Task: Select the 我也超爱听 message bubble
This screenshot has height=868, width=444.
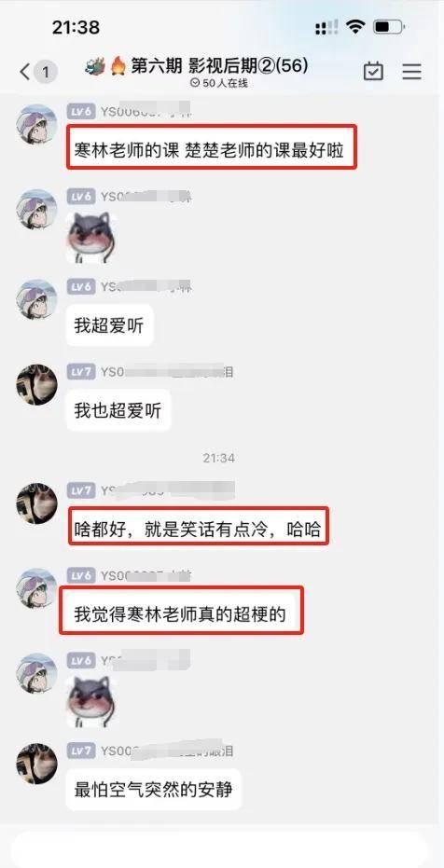Action: 118,410
